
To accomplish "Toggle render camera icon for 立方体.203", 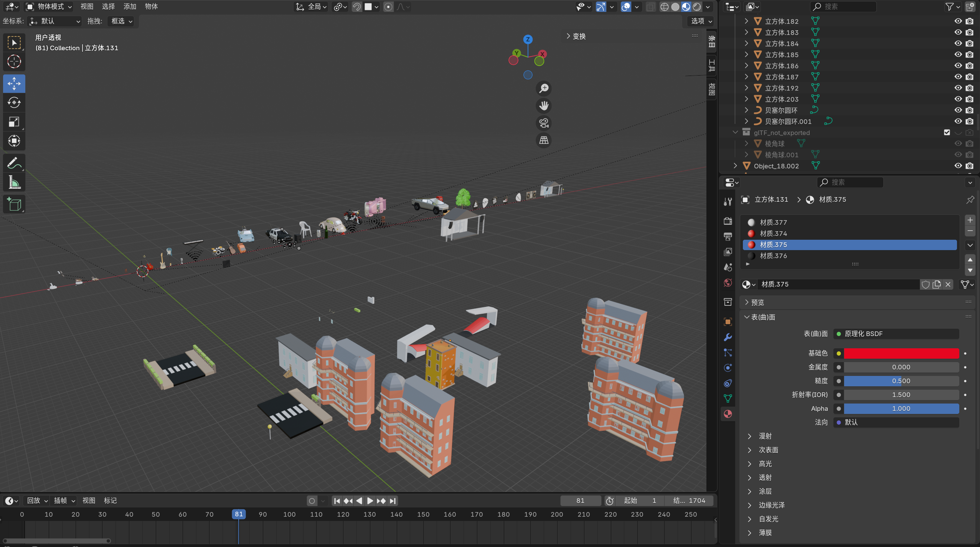I will click(970, 99).
